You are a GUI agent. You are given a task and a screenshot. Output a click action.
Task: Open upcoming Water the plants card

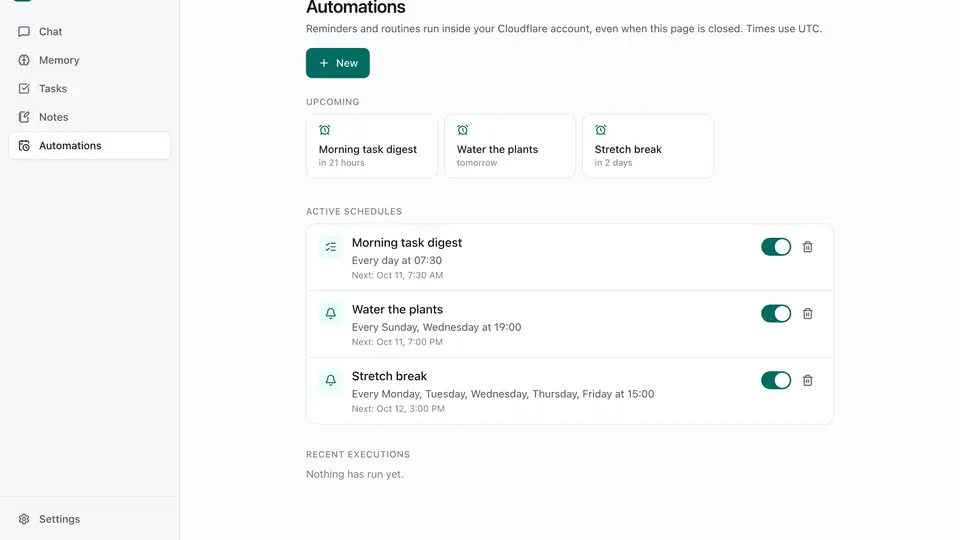coord(510,146)
